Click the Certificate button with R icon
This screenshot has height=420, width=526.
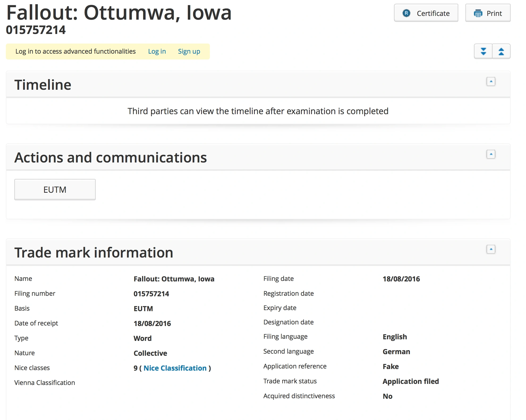pyautogui.click(x=426, y=13)
